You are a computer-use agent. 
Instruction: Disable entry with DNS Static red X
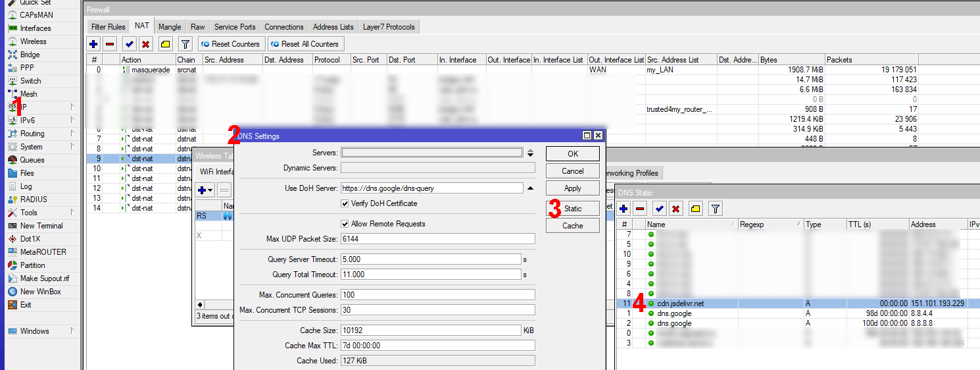pos(676,209)
